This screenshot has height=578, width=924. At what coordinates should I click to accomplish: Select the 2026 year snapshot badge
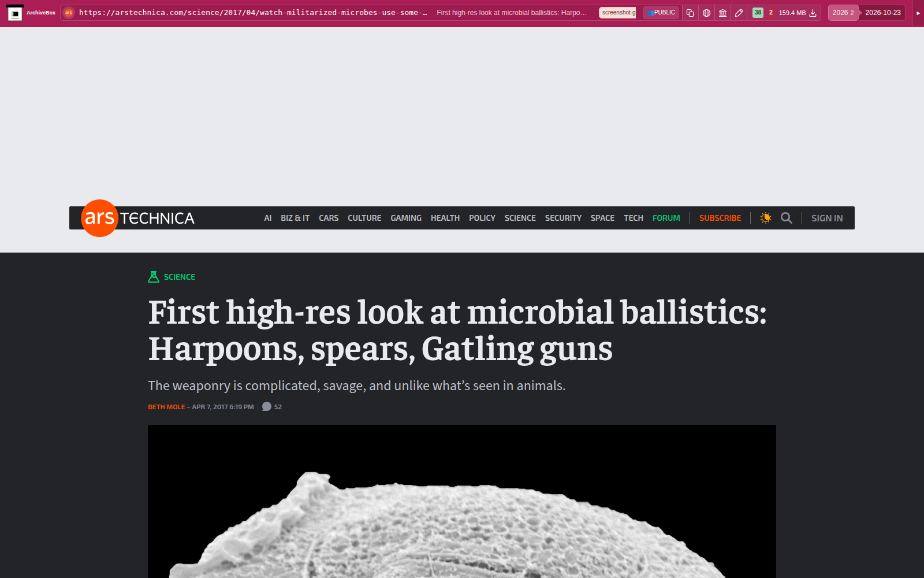(x=843, y=13)
